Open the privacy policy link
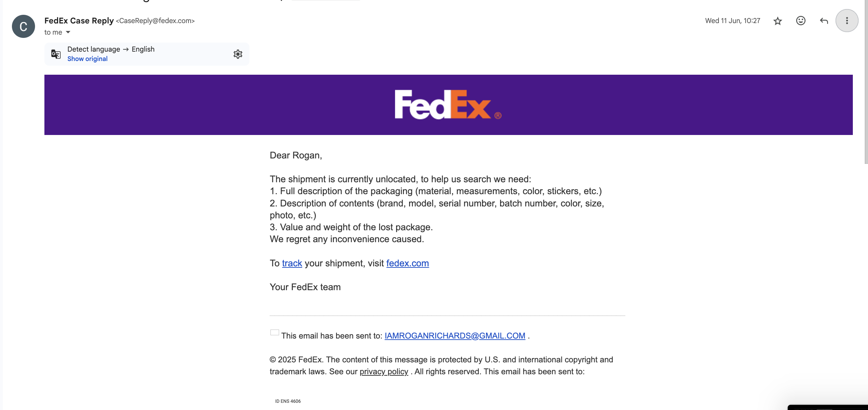 pyautogui.click(x=384, y=372)
